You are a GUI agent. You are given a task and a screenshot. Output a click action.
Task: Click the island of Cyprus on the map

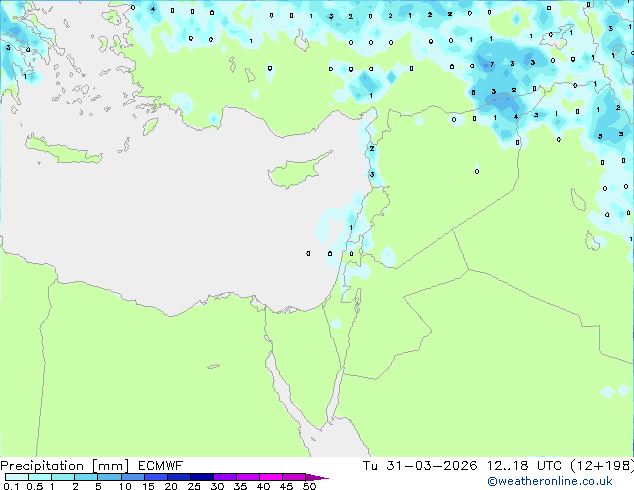(297, 172)
